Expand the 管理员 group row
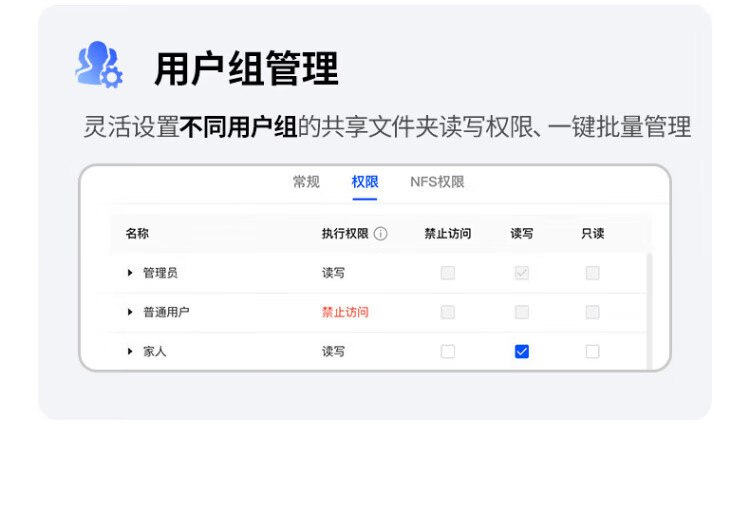The width and height of the screenshot is (750, 515). (130, 273)
